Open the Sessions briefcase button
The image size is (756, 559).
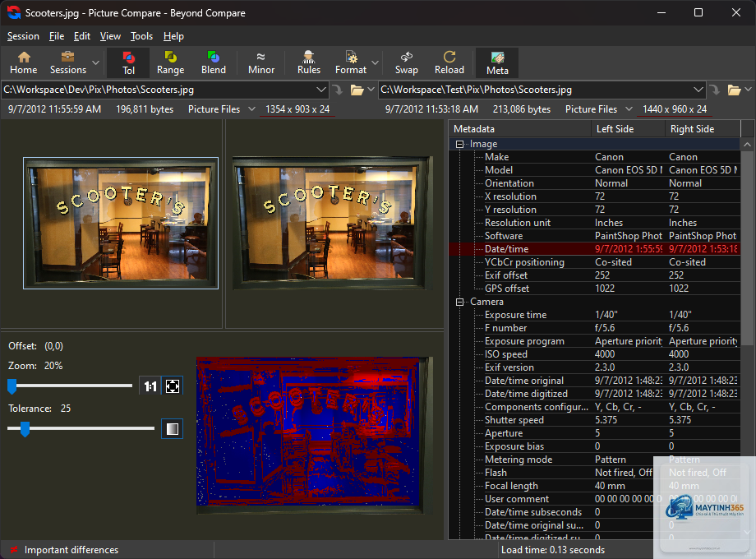point(68,62)
